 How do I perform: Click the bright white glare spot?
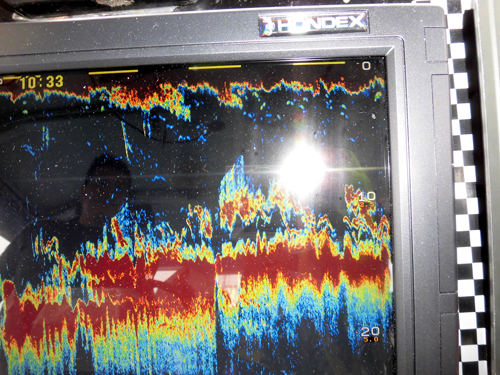(x=303, y=168)
